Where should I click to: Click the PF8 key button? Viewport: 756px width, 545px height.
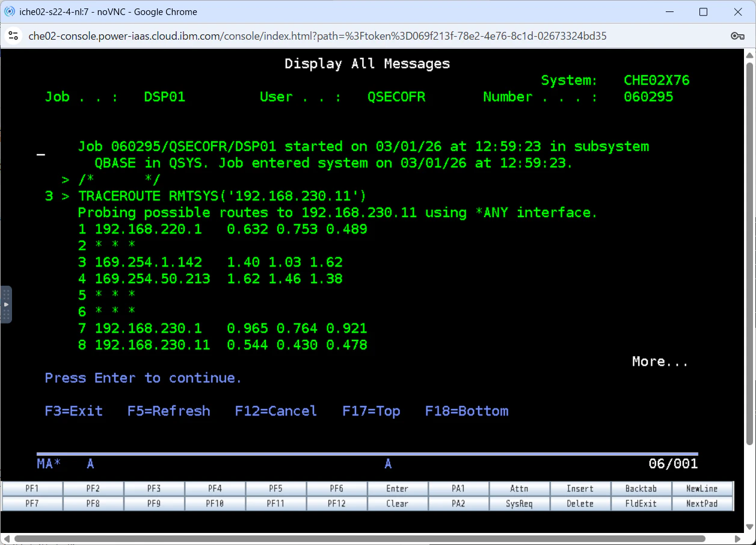(x=93, y=503)
